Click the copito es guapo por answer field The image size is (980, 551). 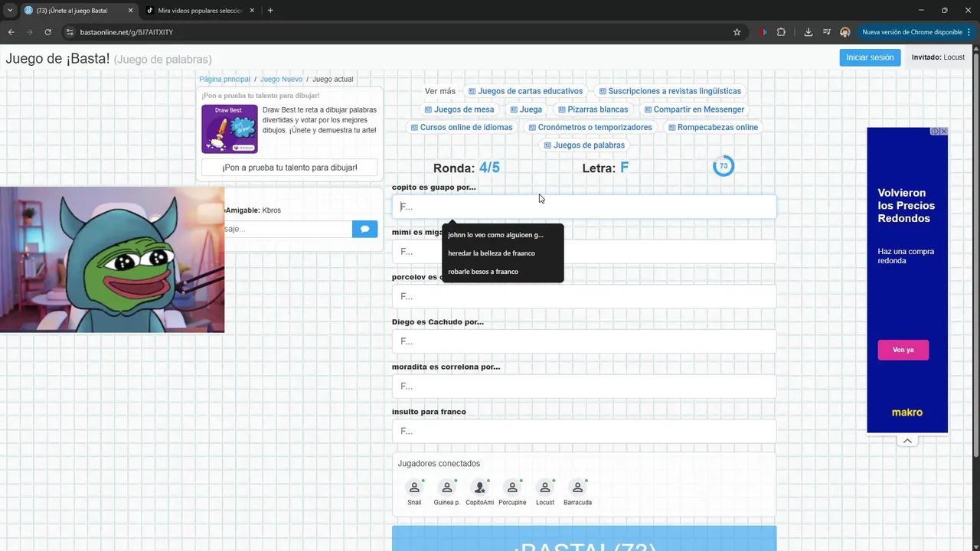point(584,207)
